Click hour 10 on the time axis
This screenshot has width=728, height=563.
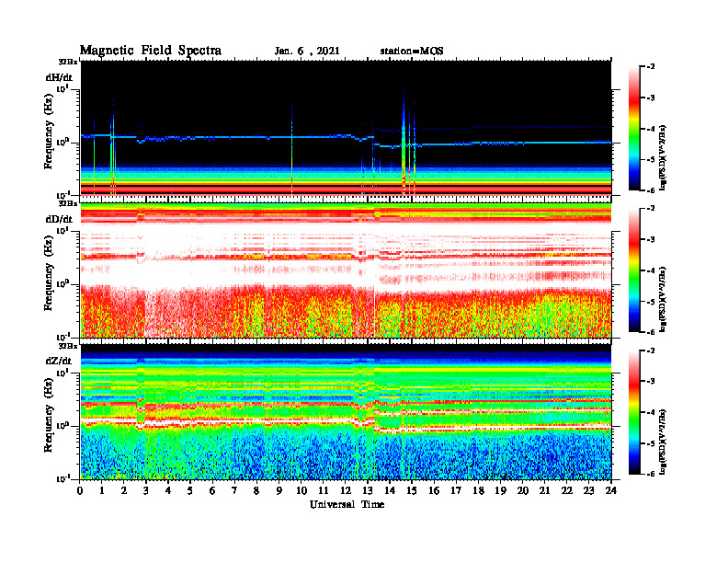click(x=301, y=491)
